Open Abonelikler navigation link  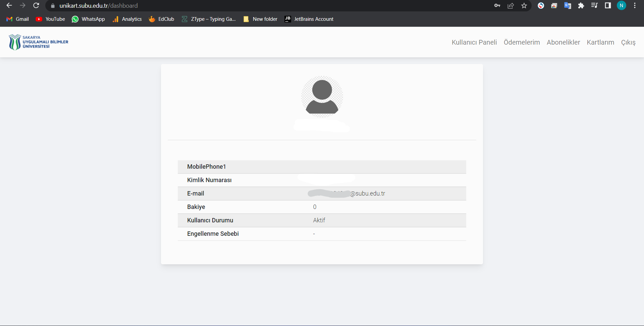point(563,42)
